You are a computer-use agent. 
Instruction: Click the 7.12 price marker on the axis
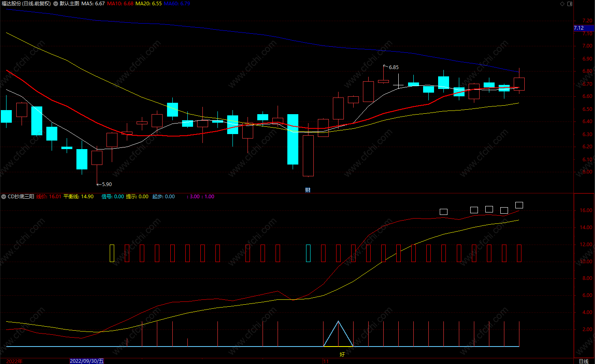[x=584, y=28]
